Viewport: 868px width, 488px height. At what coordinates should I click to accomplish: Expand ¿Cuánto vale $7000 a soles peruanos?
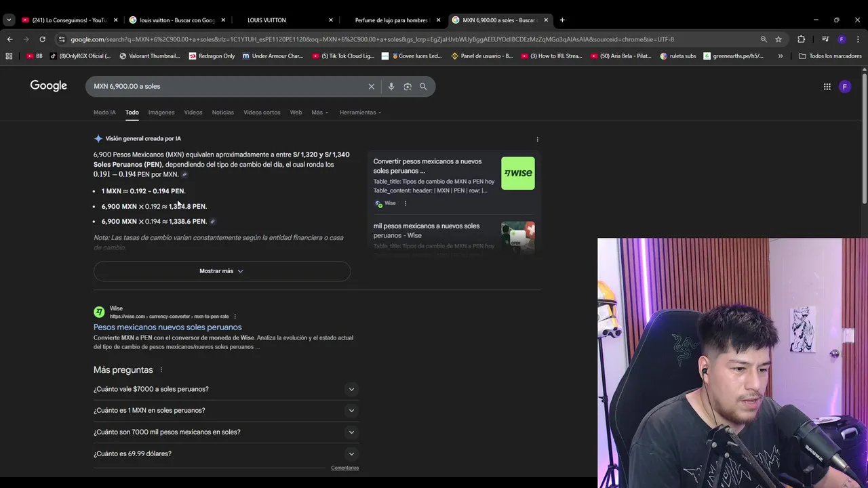(x=226, y=389)
